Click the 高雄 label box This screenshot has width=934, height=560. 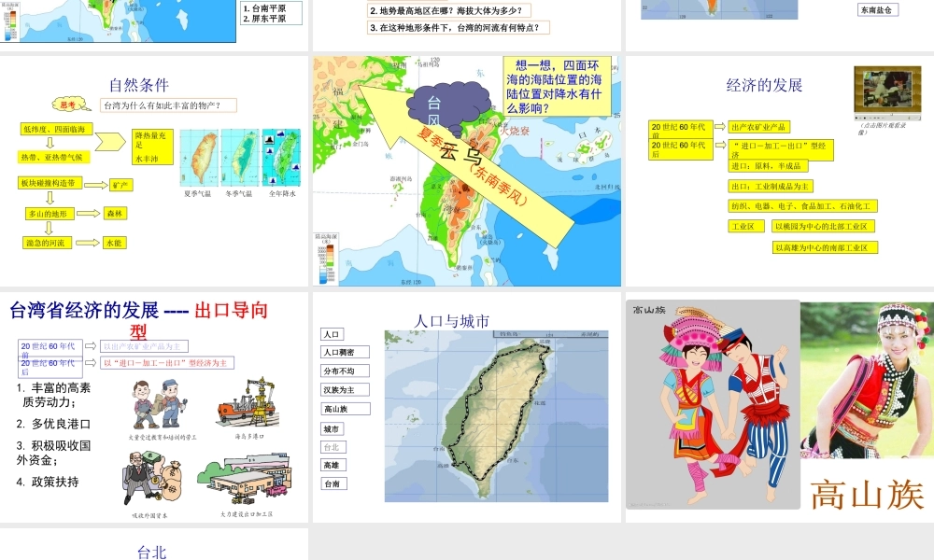tap(333, 466)
